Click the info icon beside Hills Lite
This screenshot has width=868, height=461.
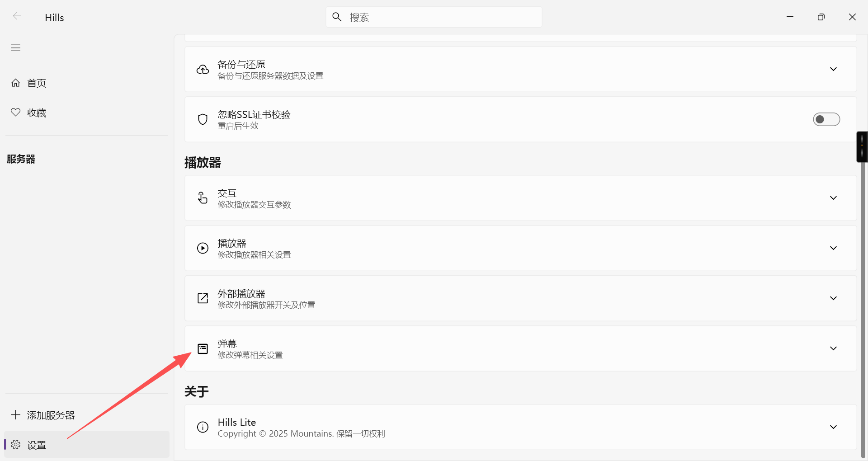(203, 427)
